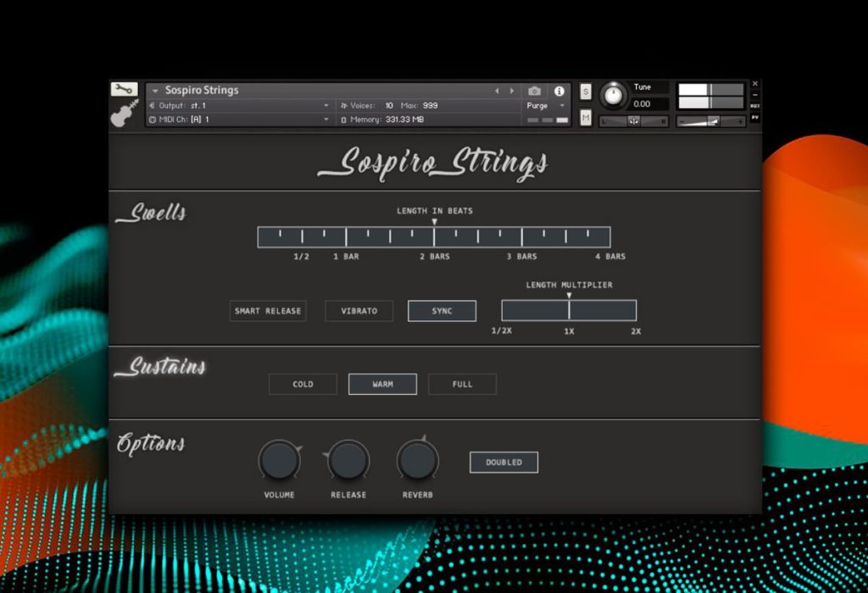Mute the instrument with M button
The width and height of the screenshot is (868, 593).
586,117
